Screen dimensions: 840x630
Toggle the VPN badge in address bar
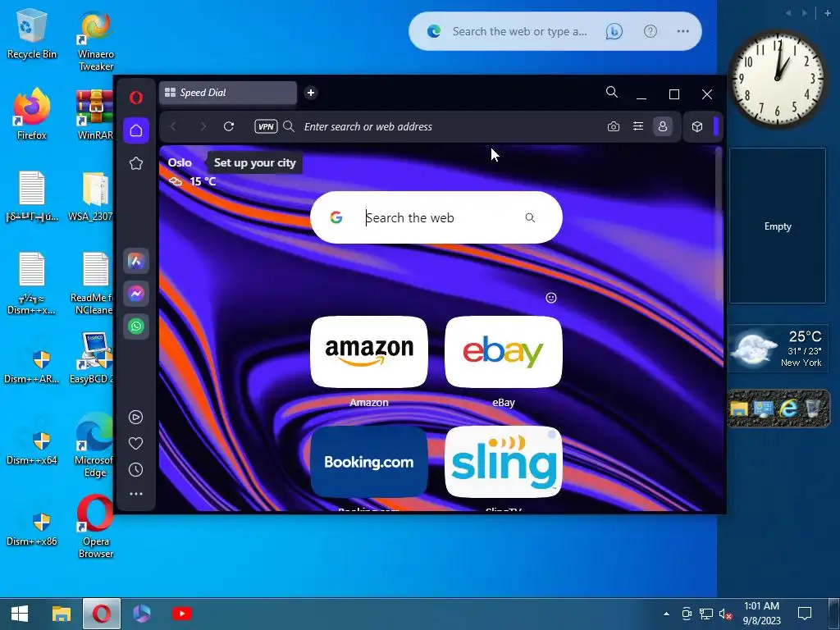pos(266,126)
